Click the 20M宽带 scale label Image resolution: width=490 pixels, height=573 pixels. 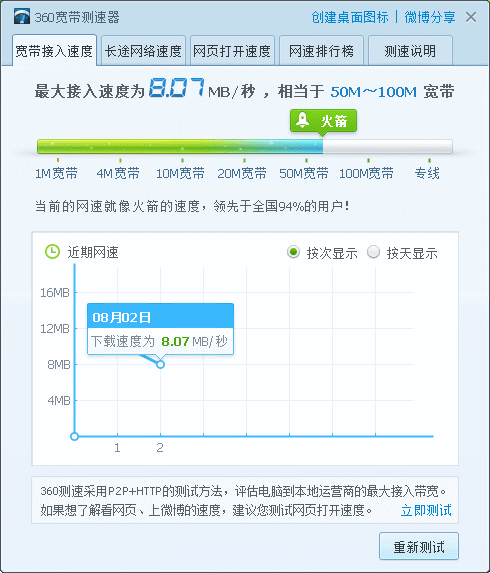tap(242, 173)
